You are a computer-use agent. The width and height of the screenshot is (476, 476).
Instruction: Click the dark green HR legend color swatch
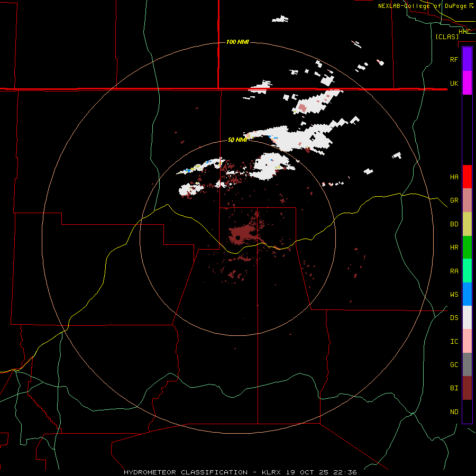pyautogui.click(x=467, y=248)
